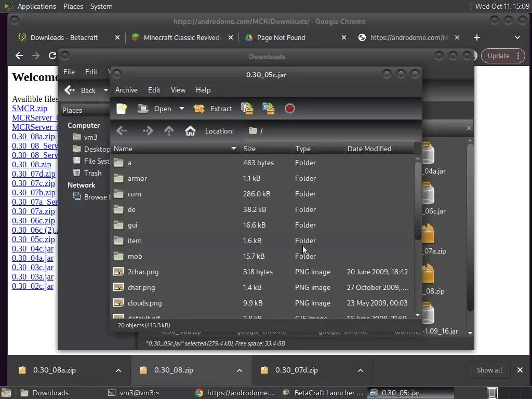Open vm3 home in Places sidebar
Viewport: 532px width, 399px height.
tap(86, 137)
